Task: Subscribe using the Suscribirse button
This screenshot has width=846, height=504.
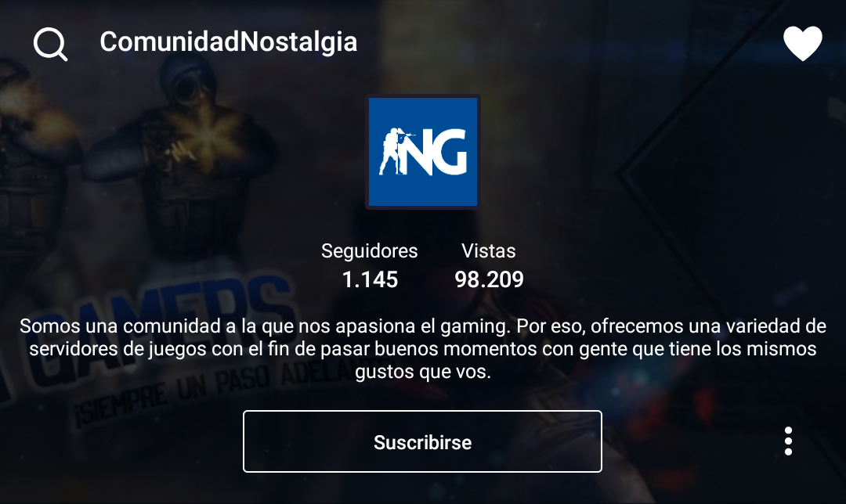Action: 422,441
